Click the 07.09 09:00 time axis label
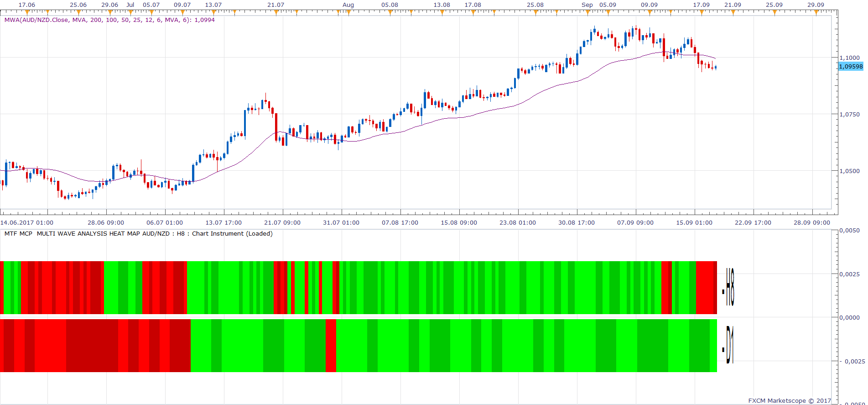 coord(635,223)
